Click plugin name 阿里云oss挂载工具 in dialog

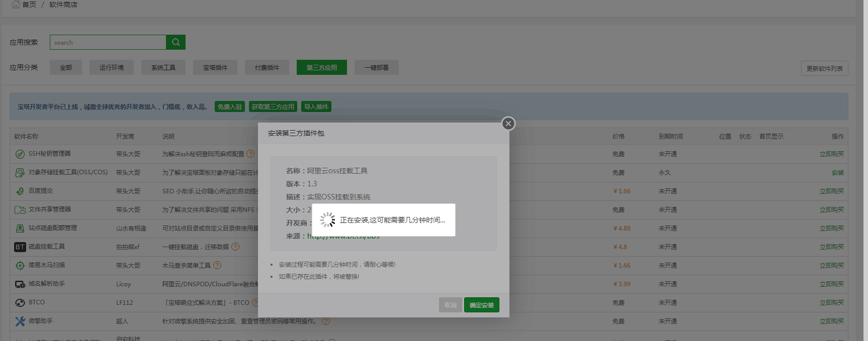point(337,171)
